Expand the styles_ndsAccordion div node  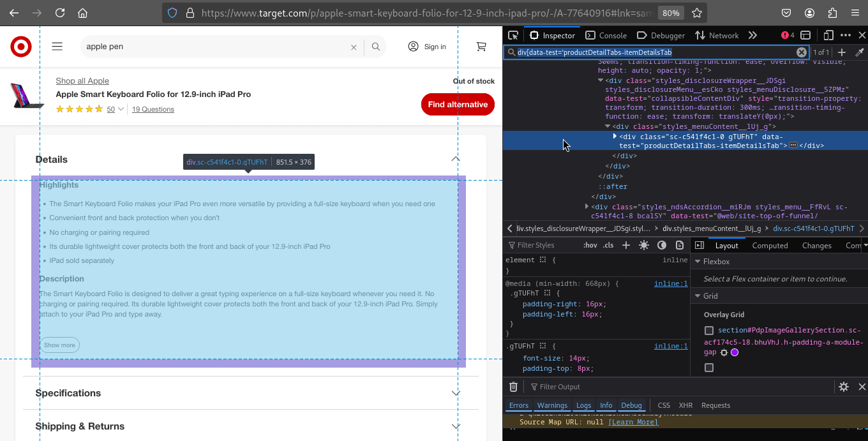pyautogui.click(x=587, y=206)
